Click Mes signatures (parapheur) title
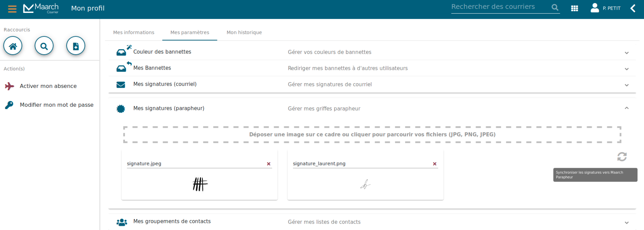The image size is (644, 230). (169, 108)
